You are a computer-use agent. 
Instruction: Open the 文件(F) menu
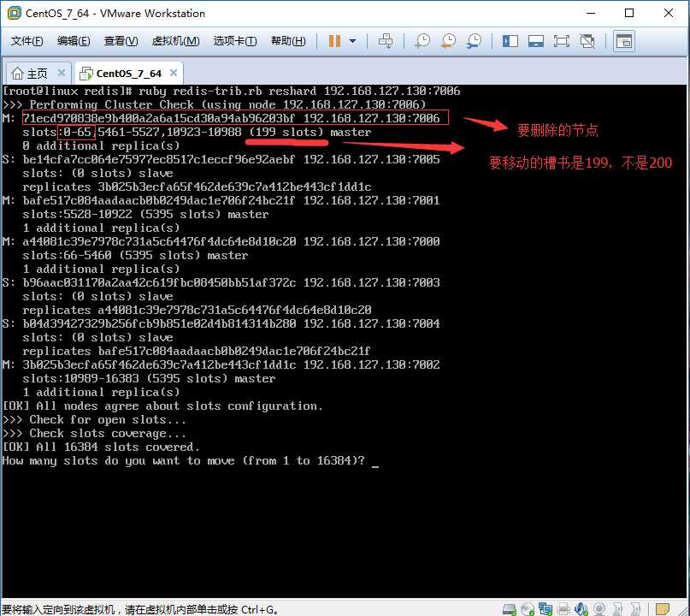point(27,41)
